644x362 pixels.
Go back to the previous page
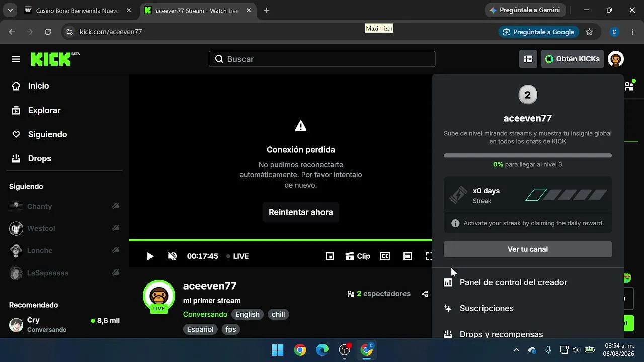[12, 32]
